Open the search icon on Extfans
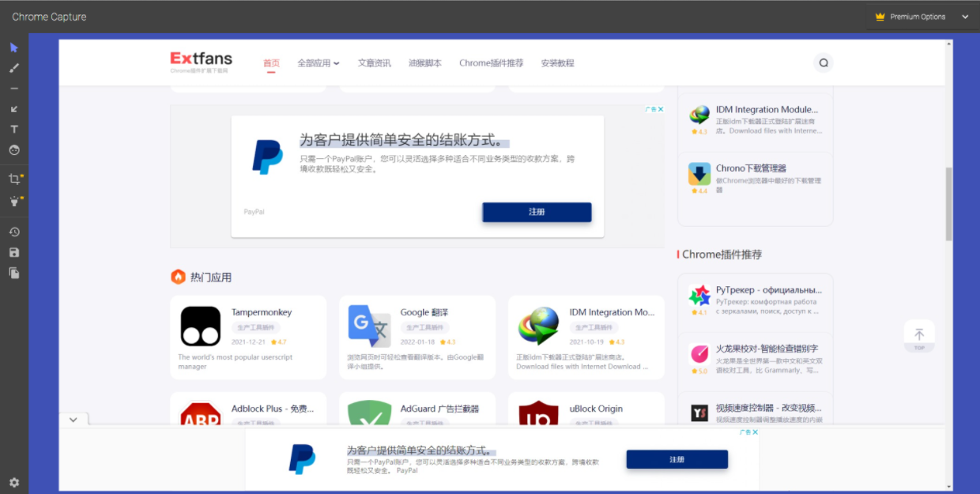 pos(824,63)
